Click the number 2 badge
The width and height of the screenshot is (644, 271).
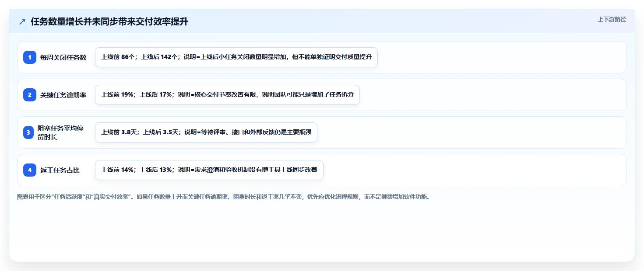click(x=30, y=95)
